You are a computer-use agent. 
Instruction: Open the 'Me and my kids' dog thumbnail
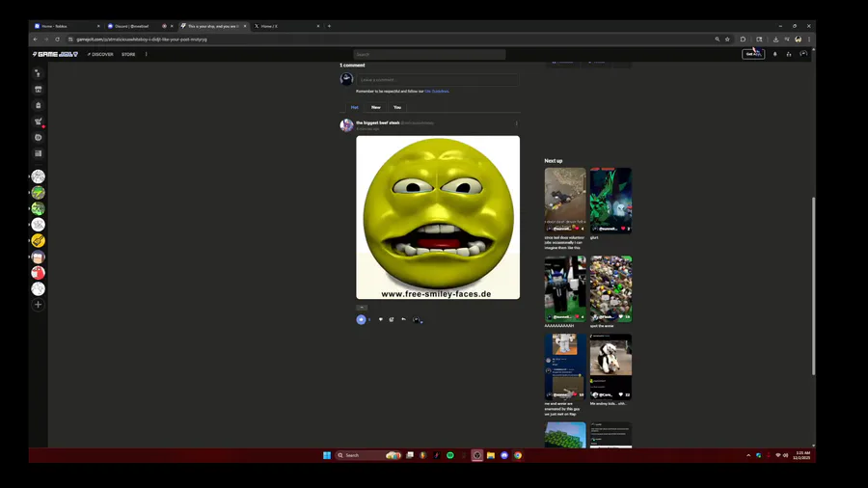(610, 366)
